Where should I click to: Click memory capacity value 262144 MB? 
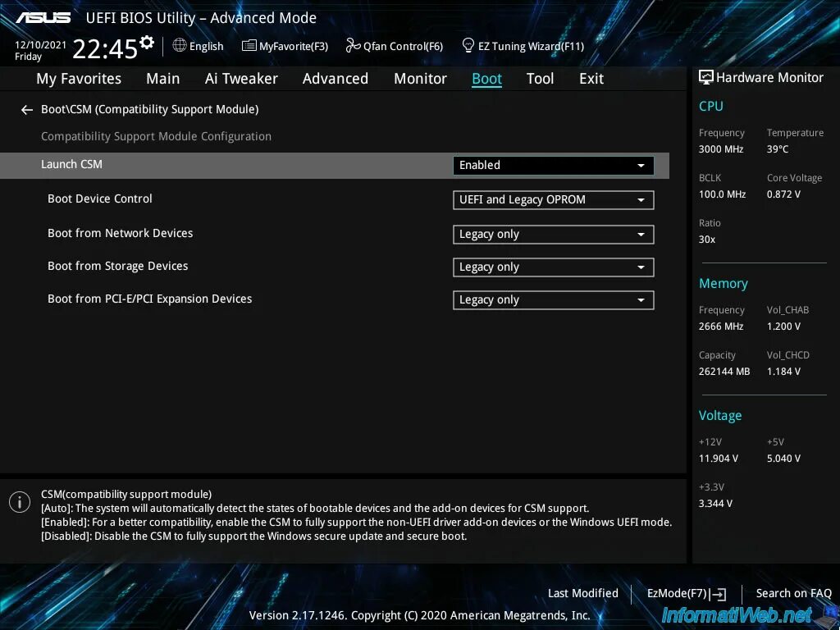pos(724,372)
